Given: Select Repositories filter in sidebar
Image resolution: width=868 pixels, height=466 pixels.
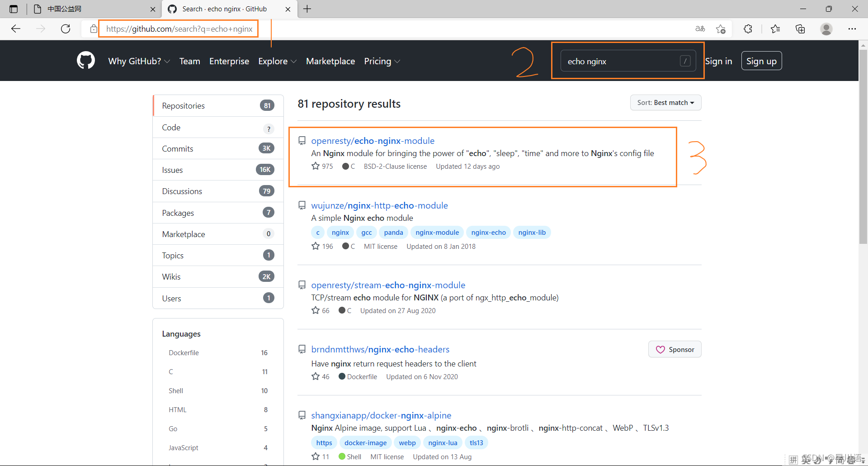Looking at the screenshot, I should [x=218, y=105].
